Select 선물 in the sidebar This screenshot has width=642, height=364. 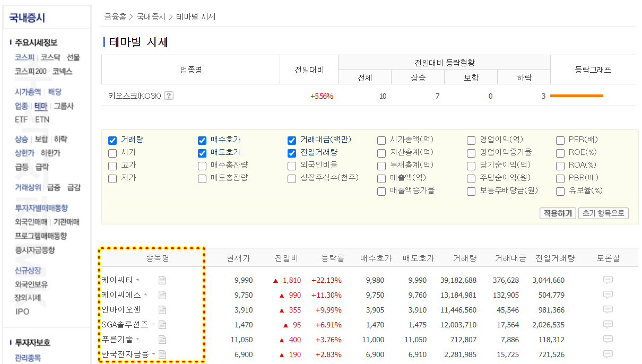tap(73, 57)
